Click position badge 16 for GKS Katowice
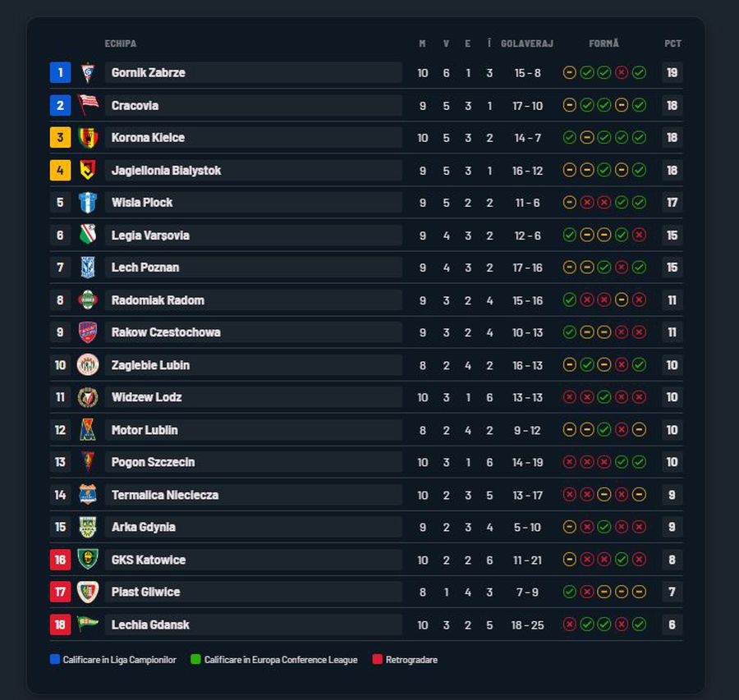This screenshot has height=700, width=739. 60,560
